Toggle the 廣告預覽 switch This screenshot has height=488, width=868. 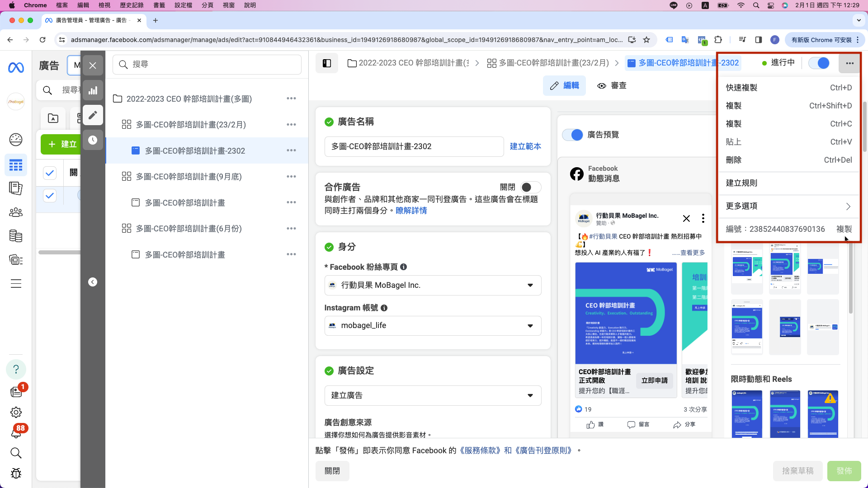coord(572,135)
